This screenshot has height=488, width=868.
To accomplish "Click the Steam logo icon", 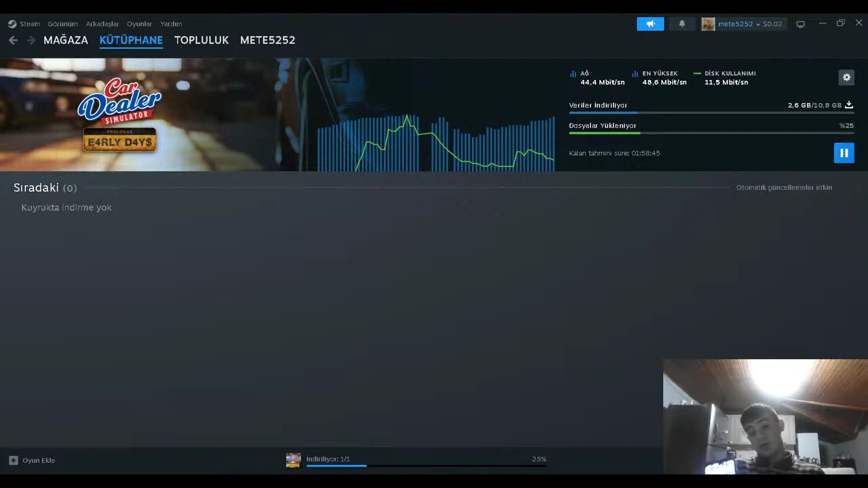I will (x=12, y=24).
